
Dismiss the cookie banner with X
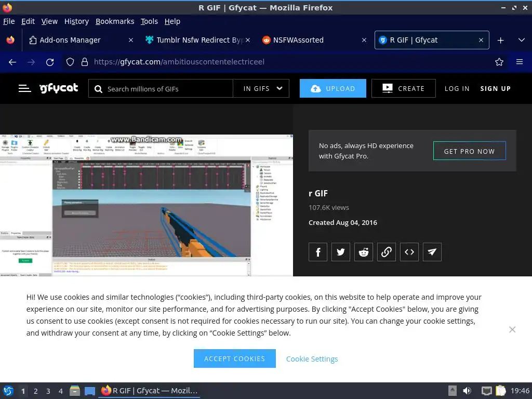512,329
